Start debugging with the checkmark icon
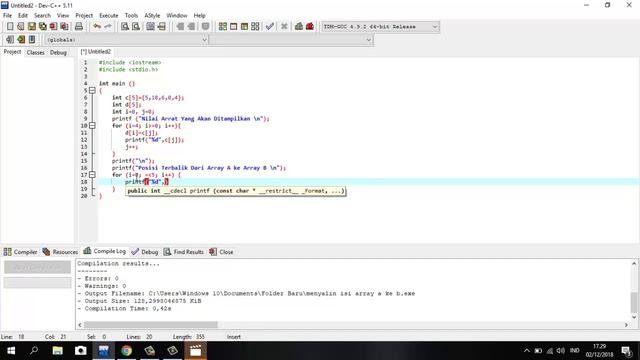This screenshot has height=360, width=640. click(x=269, y=27)
